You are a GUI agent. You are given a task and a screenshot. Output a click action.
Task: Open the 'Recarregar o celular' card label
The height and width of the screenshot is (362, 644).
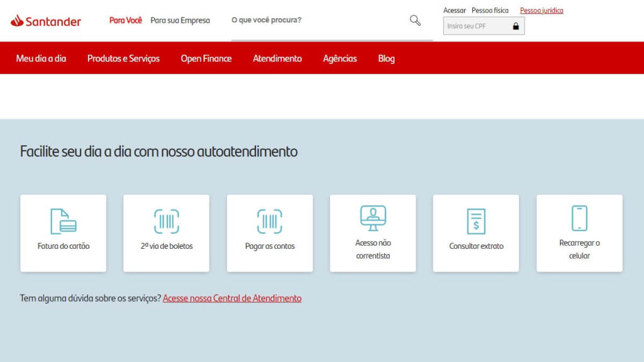point(579,249)
